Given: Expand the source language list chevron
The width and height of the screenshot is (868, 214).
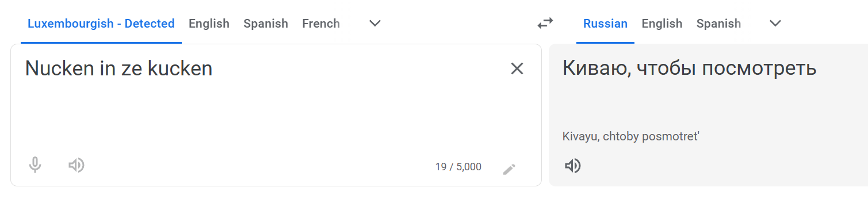Looking at the screenshot, I should pos(375,24).
